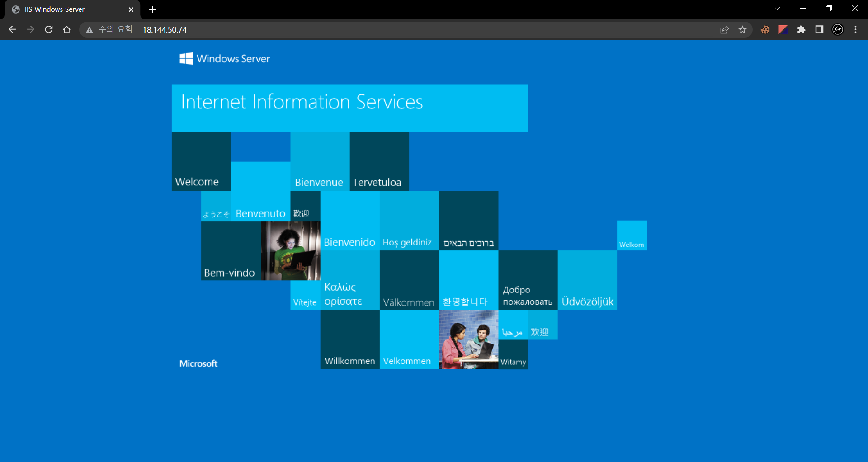Open the Extensions puzzle menu

801,30
